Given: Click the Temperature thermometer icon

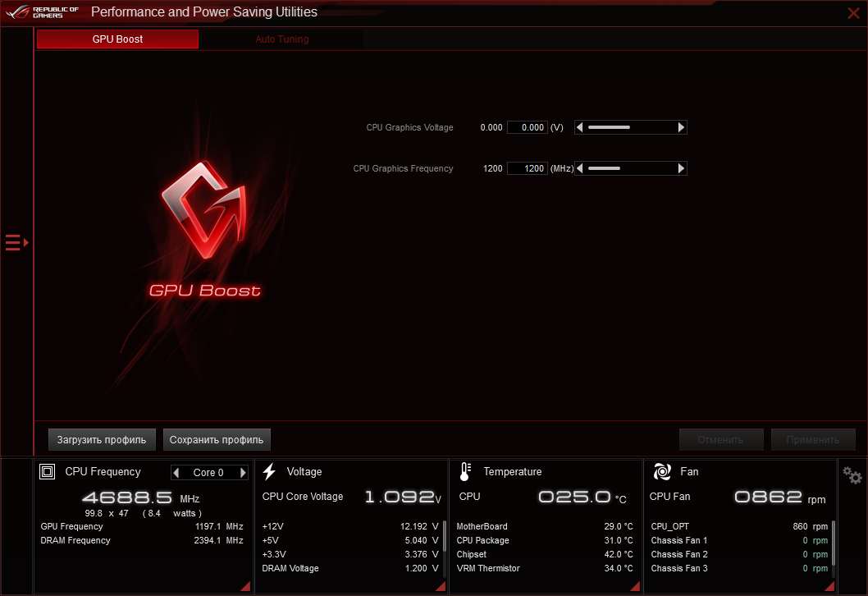Looking at the screenshot, I should [x=465, y=472].
